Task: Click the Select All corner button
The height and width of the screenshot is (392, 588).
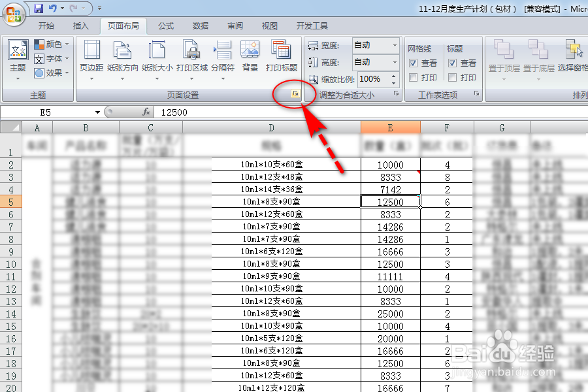Action: click(10, 127)
